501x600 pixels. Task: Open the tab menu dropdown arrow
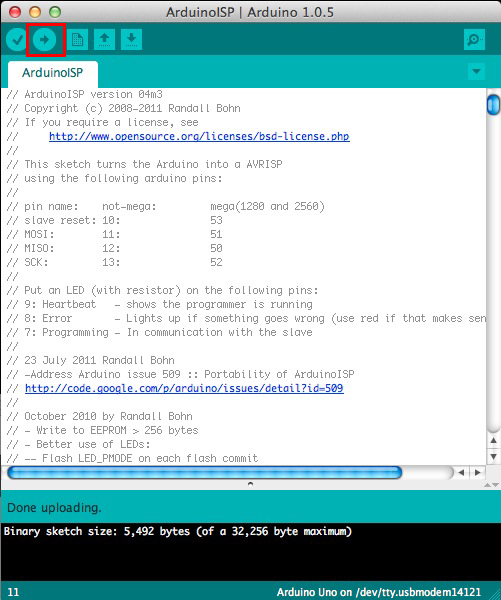pyautogui.click(x=477, y=72)
